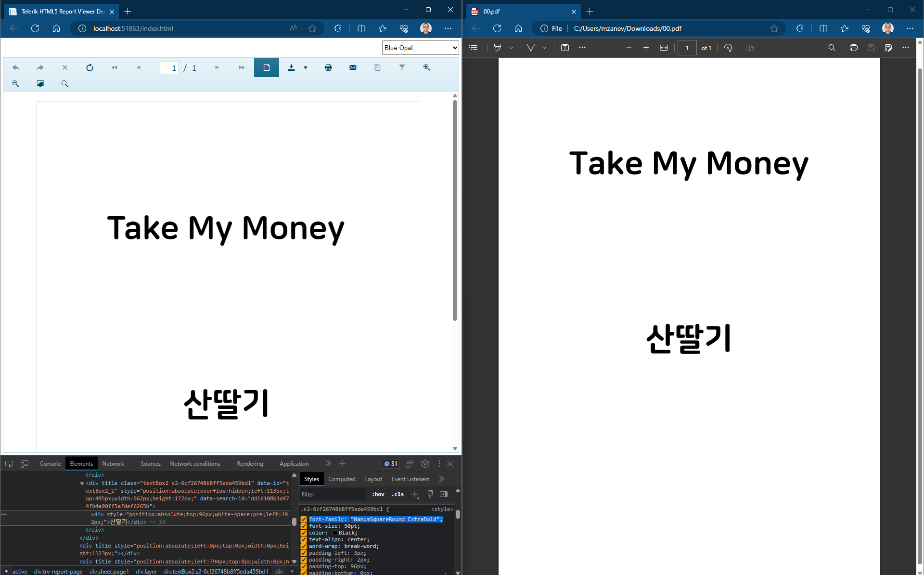Collapse the textBox2 div element node
The image size is (924, 575).
point(82,483)
